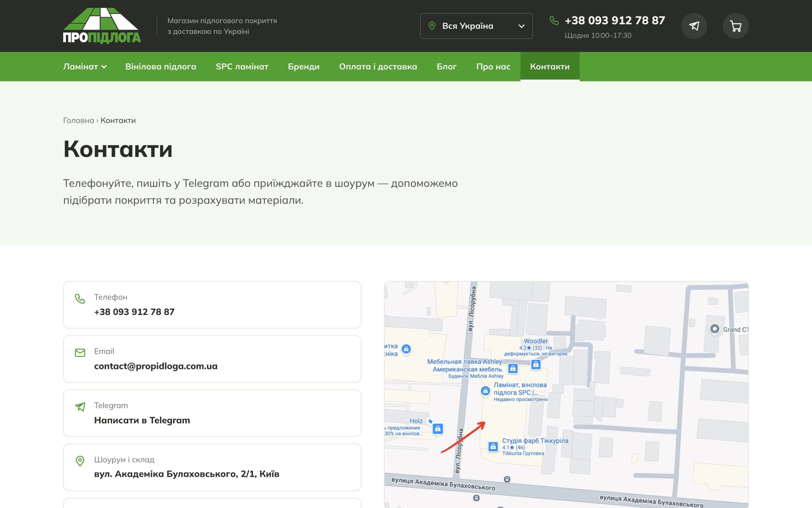Click the Ламінат, вінілова підлога map marker
This screenshot has height=508, width=812.
click(485, 391)
